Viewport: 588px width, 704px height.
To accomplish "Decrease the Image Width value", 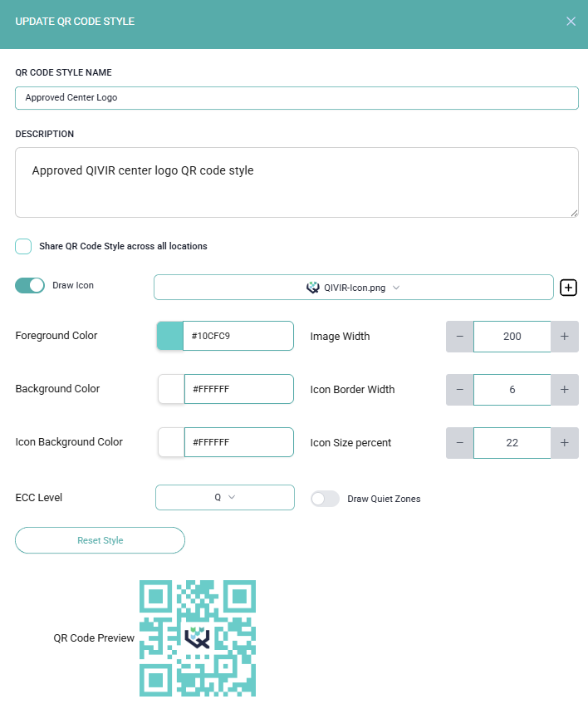I will coord(459,337).
